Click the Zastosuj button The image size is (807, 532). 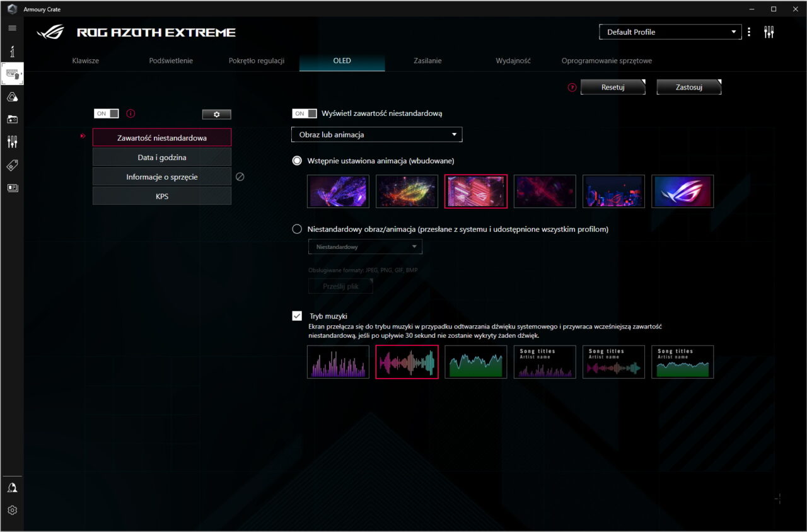pos(688,88)
